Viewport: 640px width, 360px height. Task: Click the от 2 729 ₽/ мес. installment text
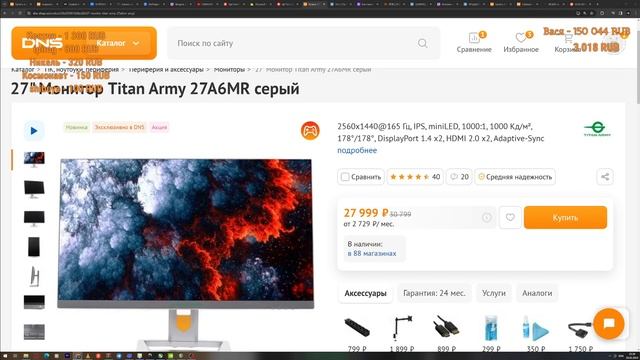tap(369, 224)
